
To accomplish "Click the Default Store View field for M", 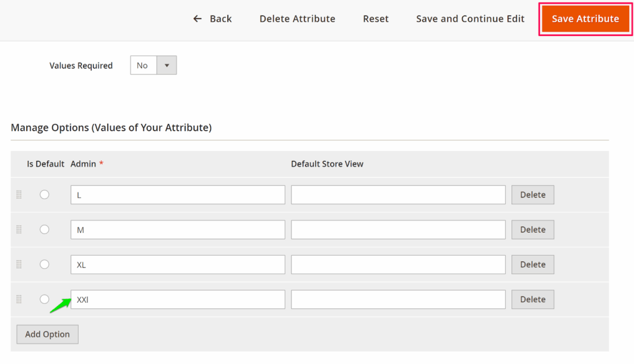I will click(398, 230).
